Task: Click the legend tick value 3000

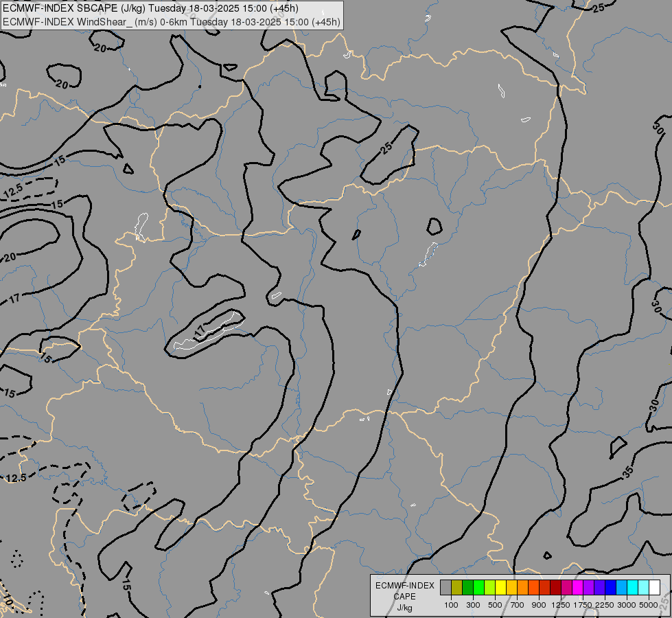Action: click(627, 605)
